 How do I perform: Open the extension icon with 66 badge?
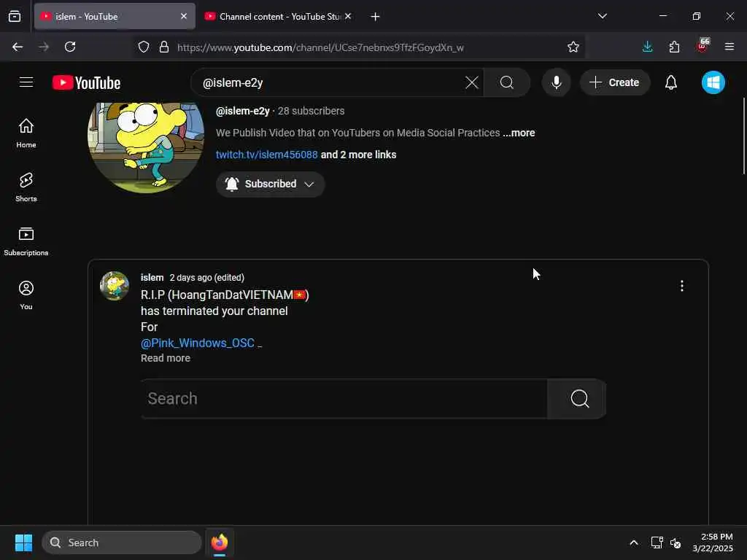[703, 45]
